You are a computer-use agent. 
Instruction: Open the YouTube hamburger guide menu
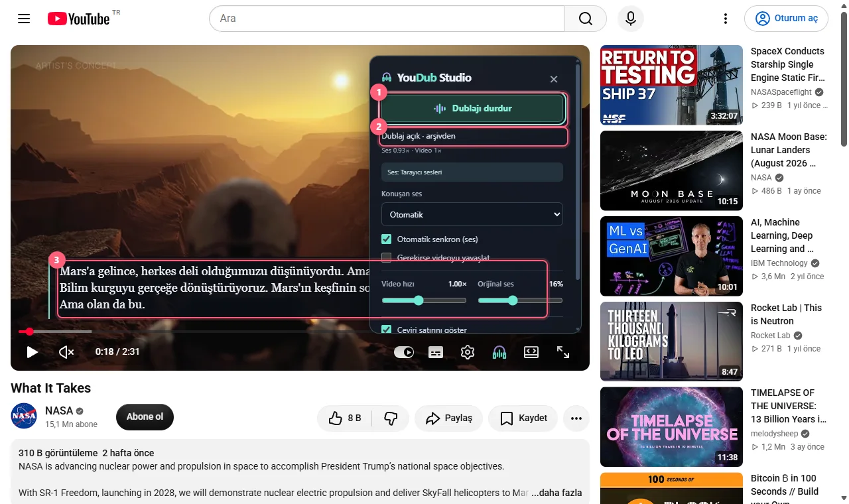point(24,19)
